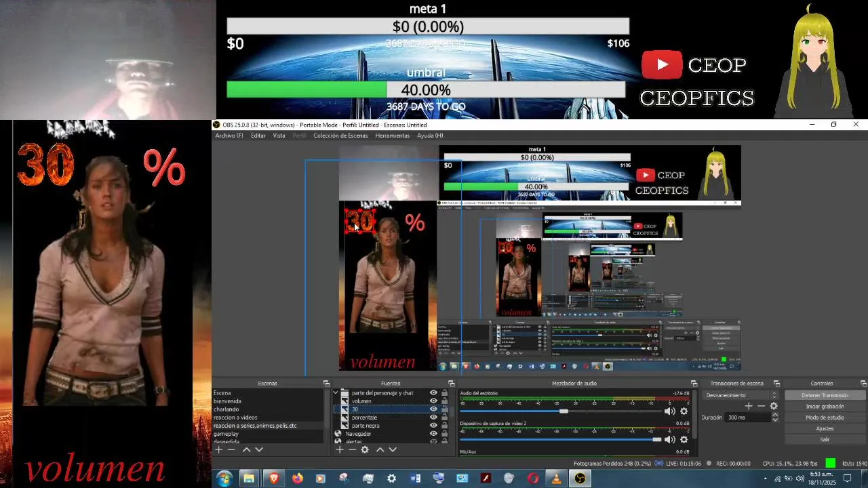Open Windows Start menu
This screenshot has width=868, height=488.
coord(224,479)
